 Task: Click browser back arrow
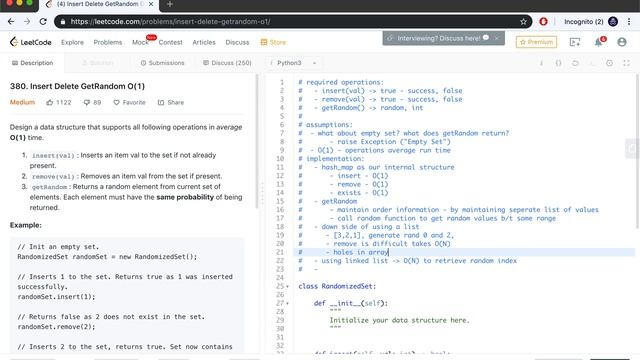[11, 22]
